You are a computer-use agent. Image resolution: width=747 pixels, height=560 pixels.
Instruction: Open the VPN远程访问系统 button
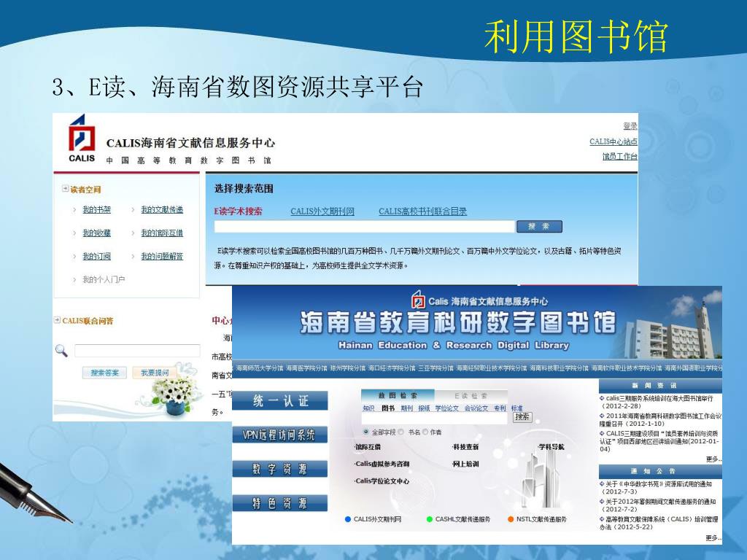(280, 435)
